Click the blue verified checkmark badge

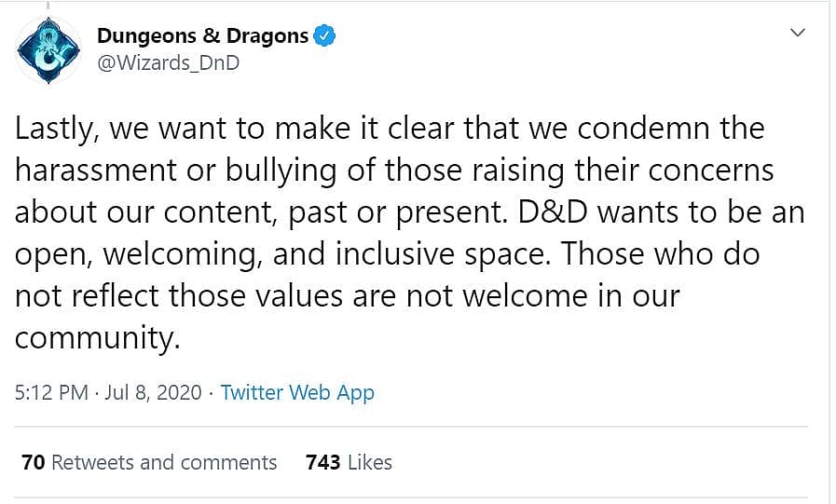pyautogui.click(x=324, y=36)
